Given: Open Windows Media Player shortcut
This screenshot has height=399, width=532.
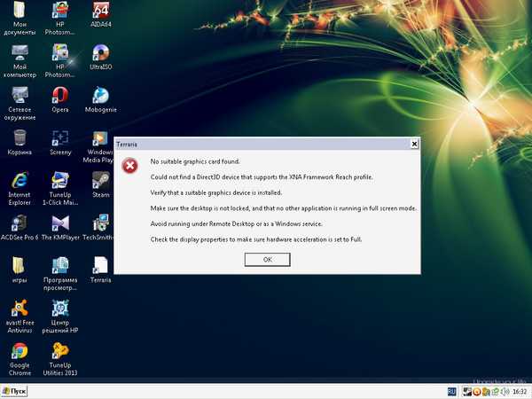Looking at the screenshot, I should click(x=98, y=146).
